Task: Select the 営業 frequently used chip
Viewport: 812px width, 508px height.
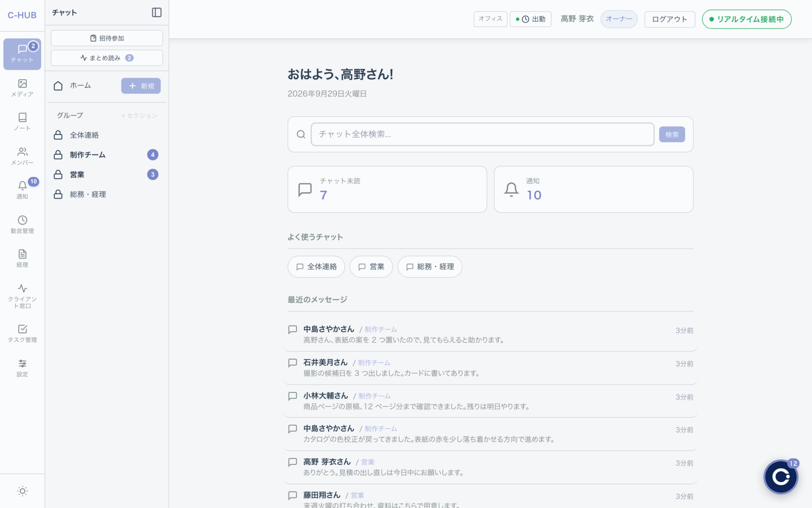Action: pyautogui.click(x=371, y=267)
